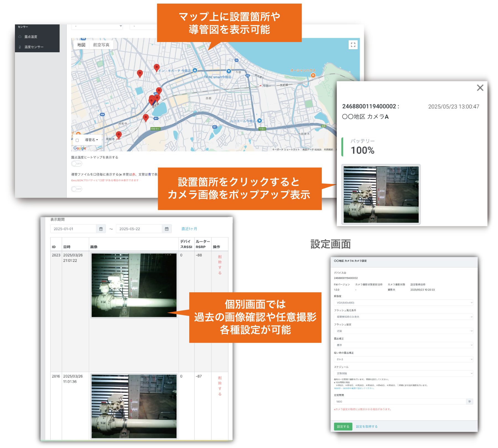Viewport: 498px width, 448px height.
Task: Switch map to 地図 view
Action: pos(81,45)
